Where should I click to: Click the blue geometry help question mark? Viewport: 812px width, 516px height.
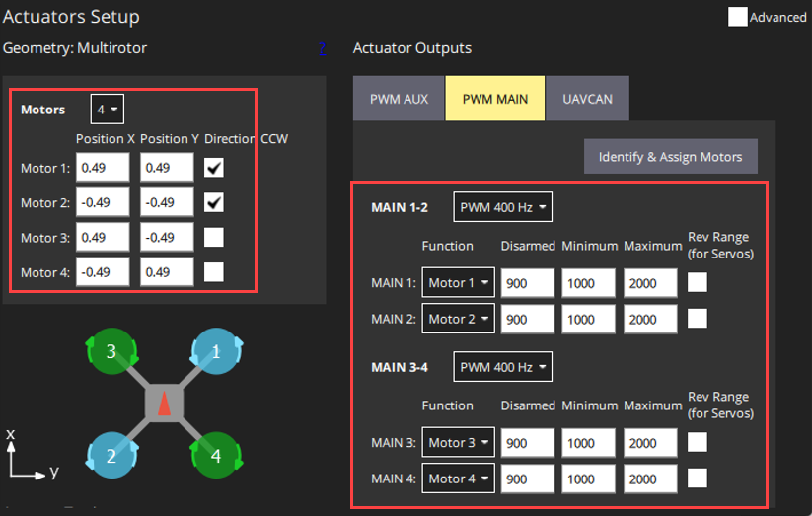(321, 49)
